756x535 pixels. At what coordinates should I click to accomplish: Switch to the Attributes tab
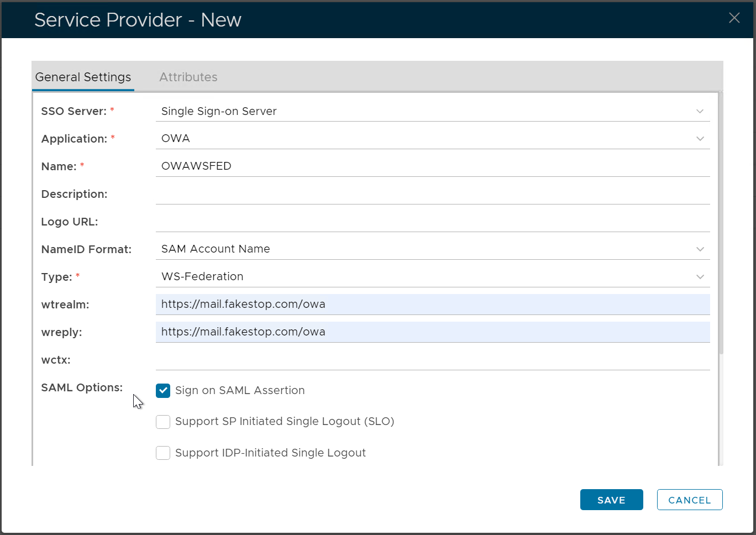click(188, 77)
